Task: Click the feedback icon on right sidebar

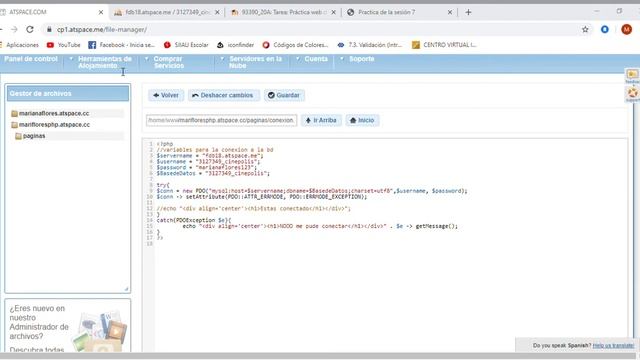Action: 632,75
